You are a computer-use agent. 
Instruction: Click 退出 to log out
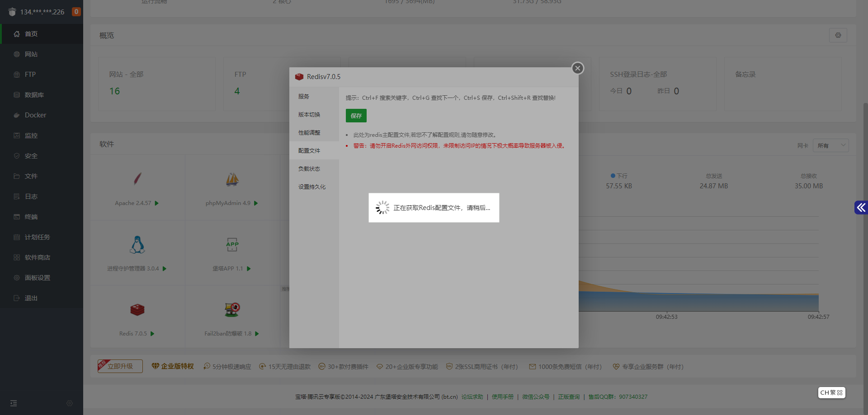coord(42,298)
